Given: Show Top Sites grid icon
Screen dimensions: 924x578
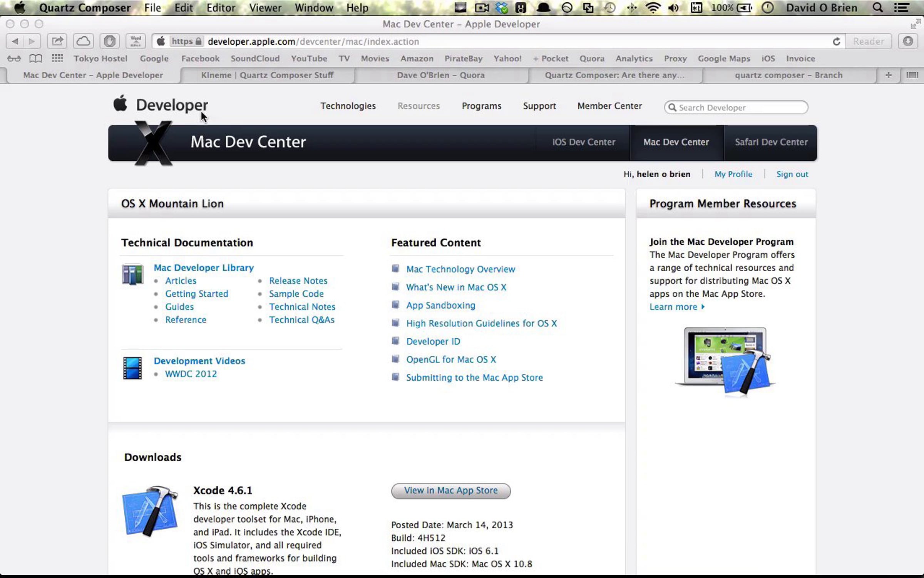Looking at the screenshot, I should [57, 58].
